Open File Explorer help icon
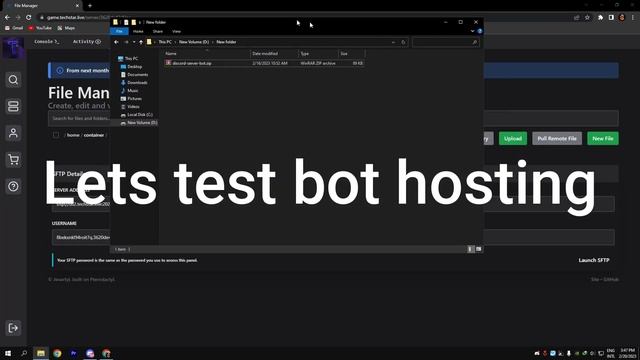640x360 pixels. (x=480, y=31)
